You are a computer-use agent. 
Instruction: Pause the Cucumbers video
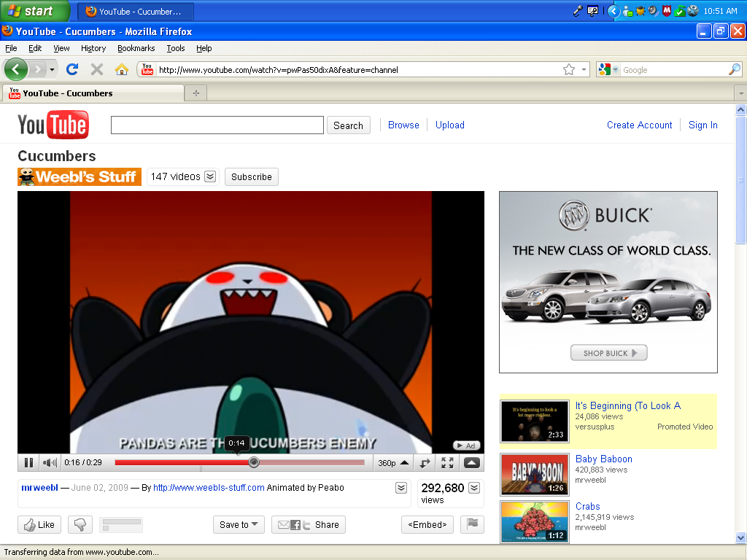(28, 462)
